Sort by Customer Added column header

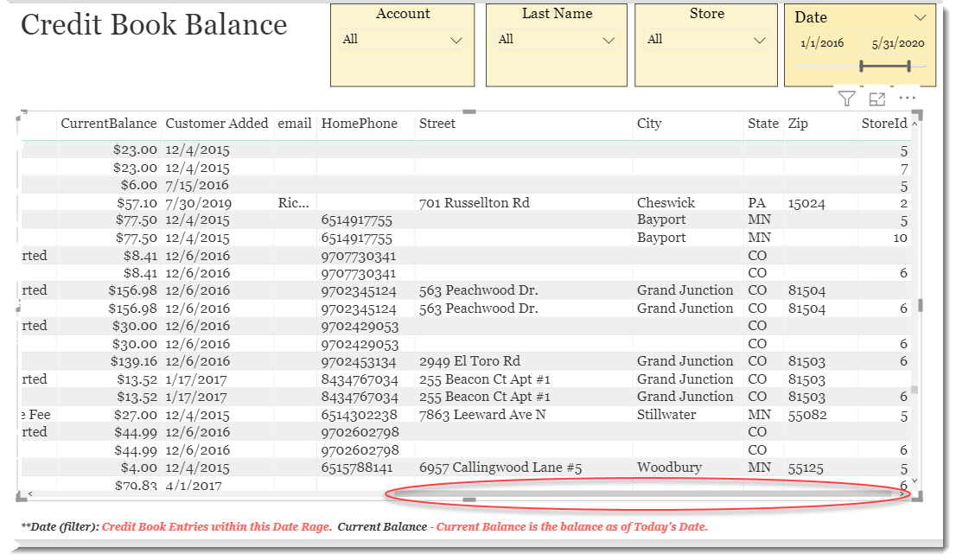(x=217, y=123)
